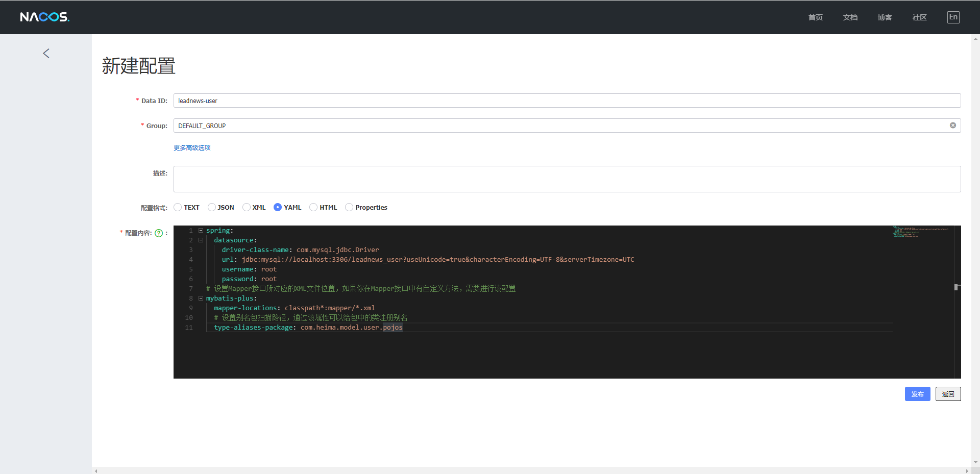
Task: Expand 更多高级选项 link
Action: [192, 148]
